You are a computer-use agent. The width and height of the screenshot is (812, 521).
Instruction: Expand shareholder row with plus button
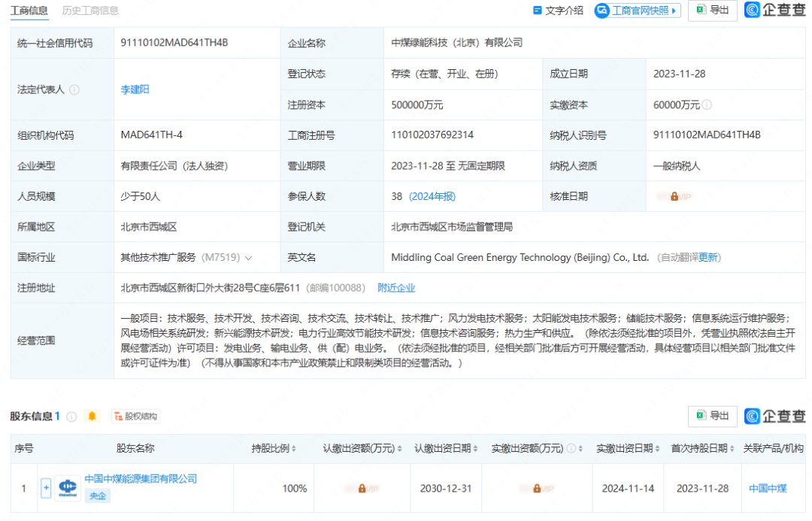click(x=46, y=488)
